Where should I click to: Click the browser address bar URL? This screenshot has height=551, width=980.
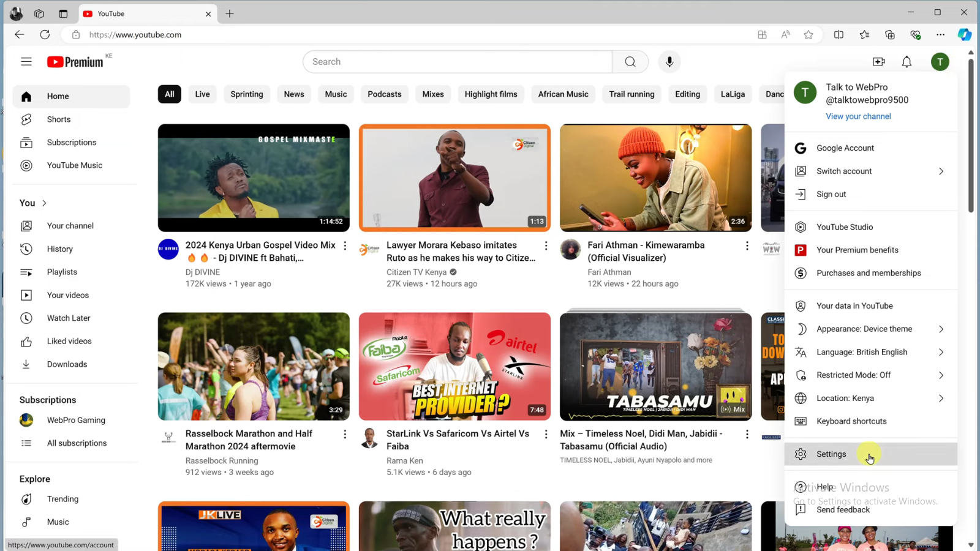[135, 35]
